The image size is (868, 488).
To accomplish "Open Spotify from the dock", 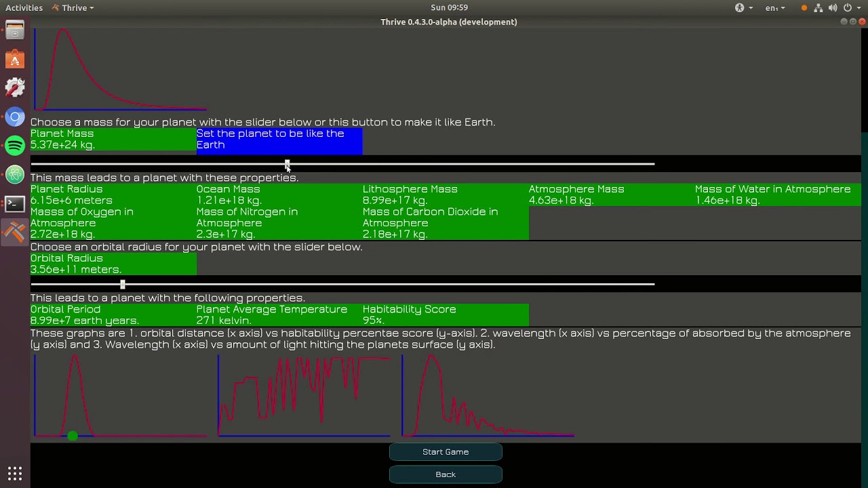I will point(15,146).
